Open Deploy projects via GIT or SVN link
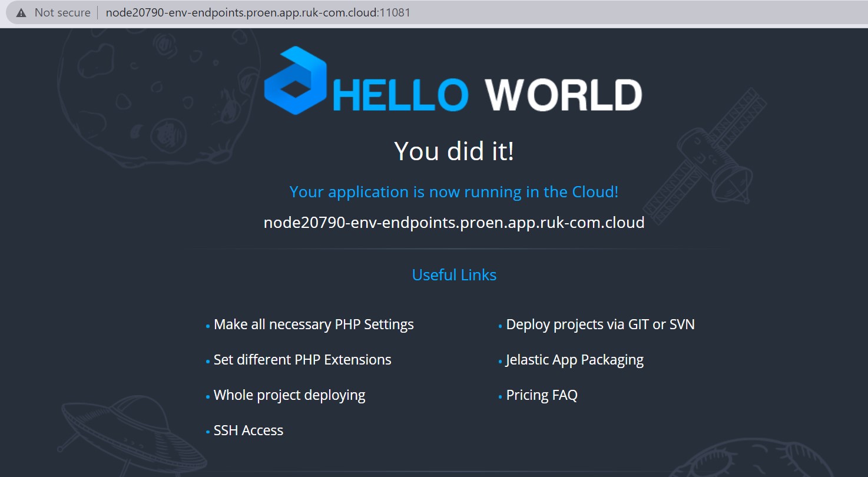 click(601, 324)
